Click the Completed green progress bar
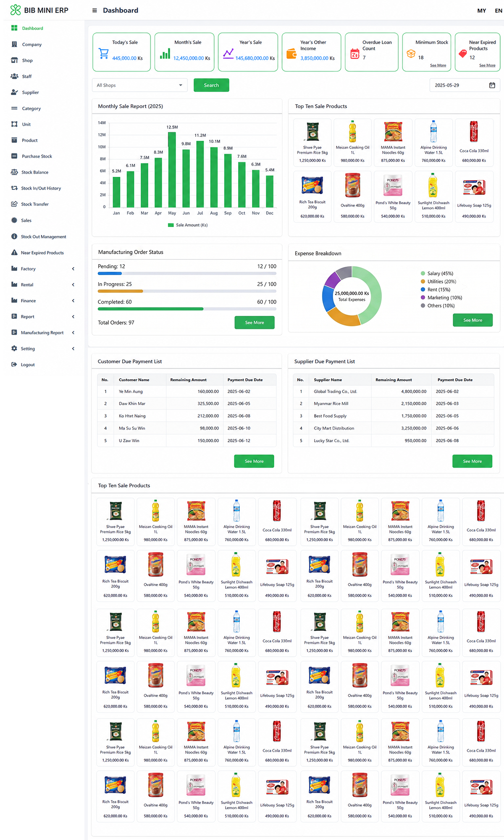 150,309
